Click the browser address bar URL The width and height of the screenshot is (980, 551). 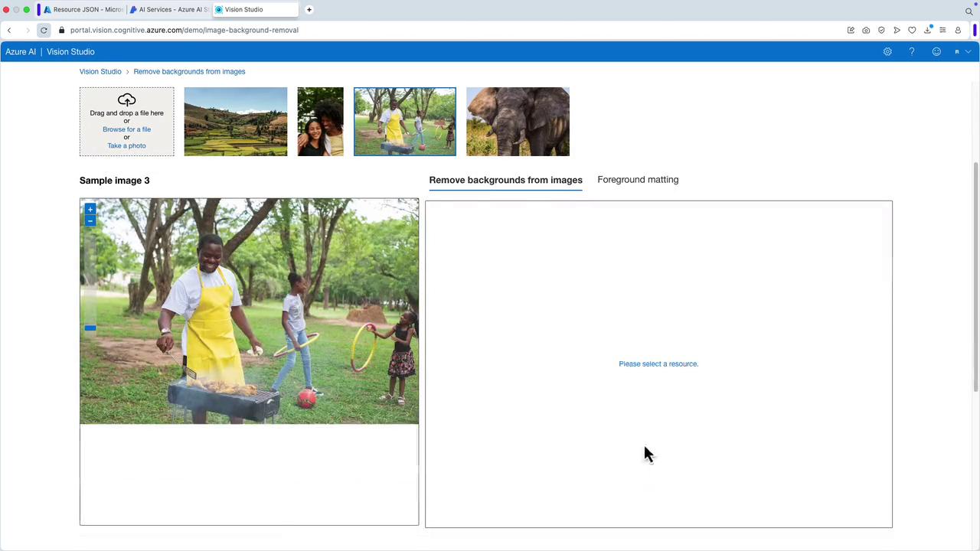184,31
